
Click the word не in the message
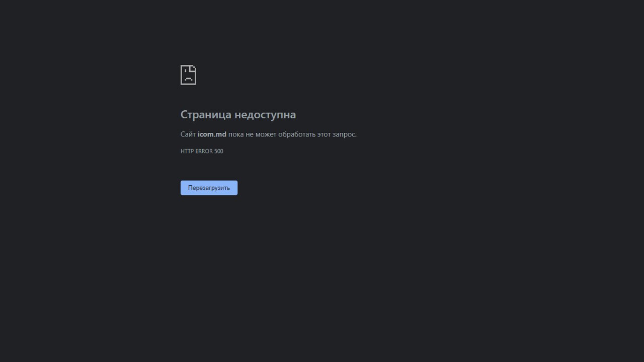[250, 134]
